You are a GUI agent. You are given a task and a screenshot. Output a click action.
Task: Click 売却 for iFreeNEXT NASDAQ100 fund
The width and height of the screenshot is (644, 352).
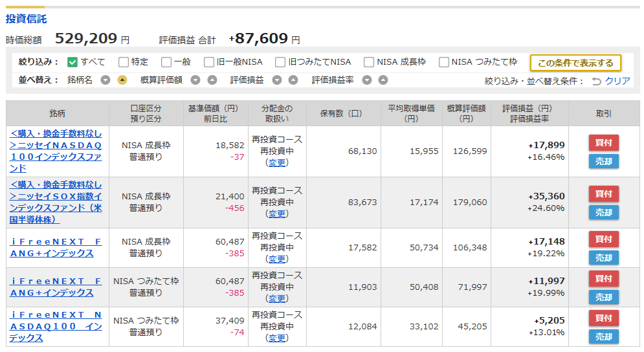click(604, 337)
